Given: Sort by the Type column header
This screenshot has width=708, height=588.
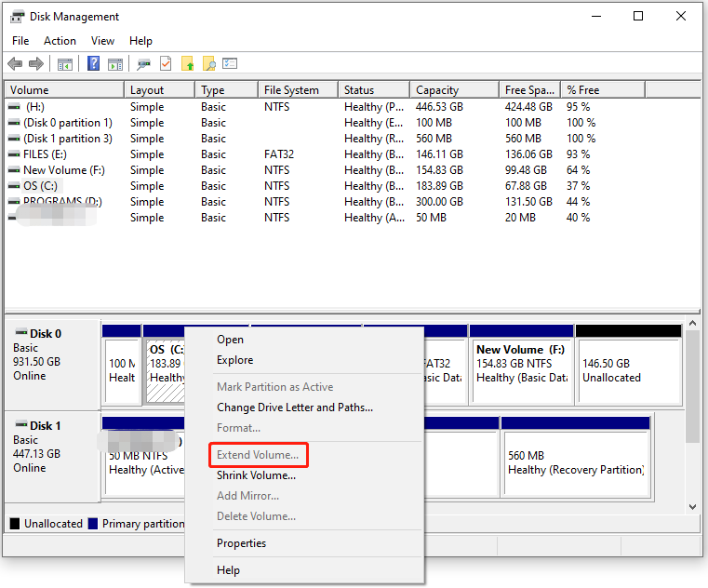Looking at the screenshot, I should tap(227, 90).
